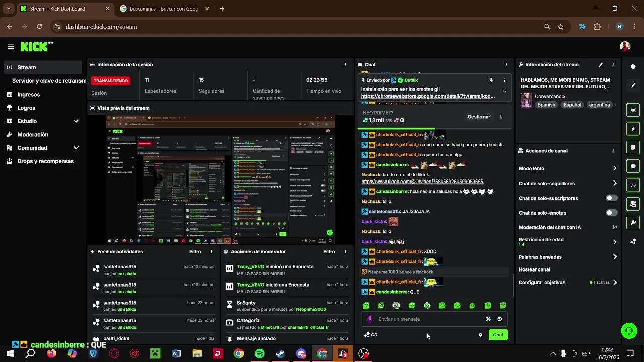Open 7TV emote picker in chat input
Screen dimensions: 644x362
coord(488,319)
